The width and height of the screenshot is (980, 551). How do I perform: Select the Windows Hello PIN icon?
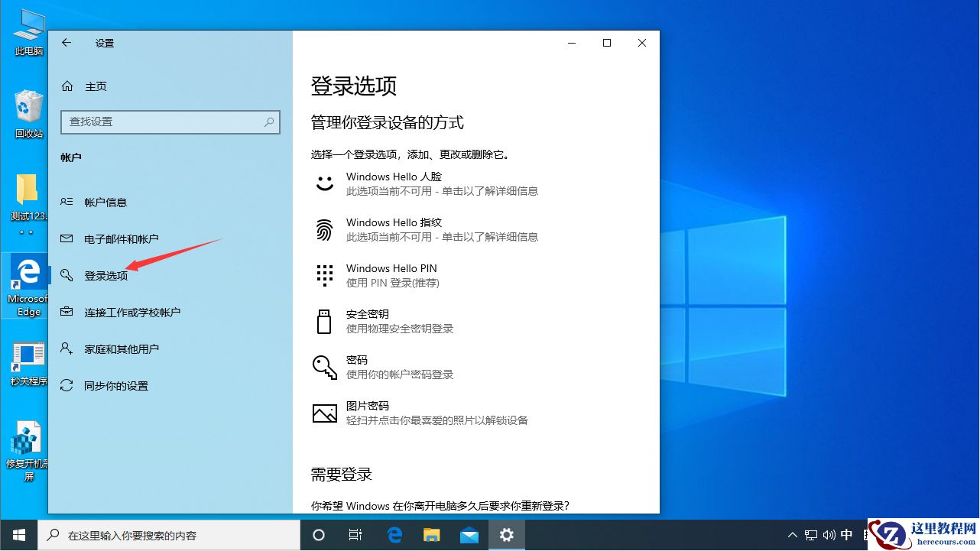(x=324, y=275)
